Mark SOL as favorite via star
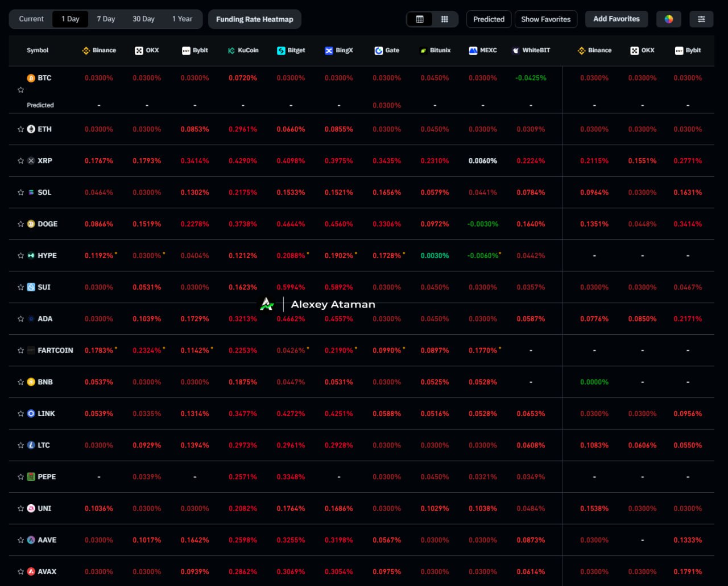This screenshot has height=586, width=728. (x=20, y=193)
